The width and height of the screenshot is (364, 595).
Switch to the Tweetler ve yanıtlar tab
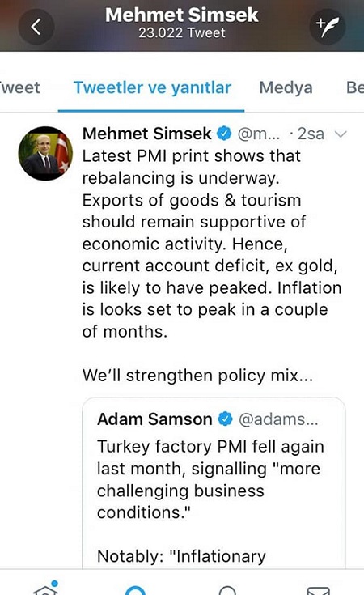pos(152,87)
